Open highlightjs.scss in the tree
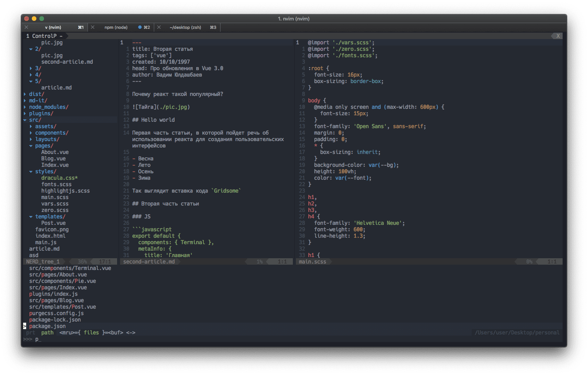 66,191
